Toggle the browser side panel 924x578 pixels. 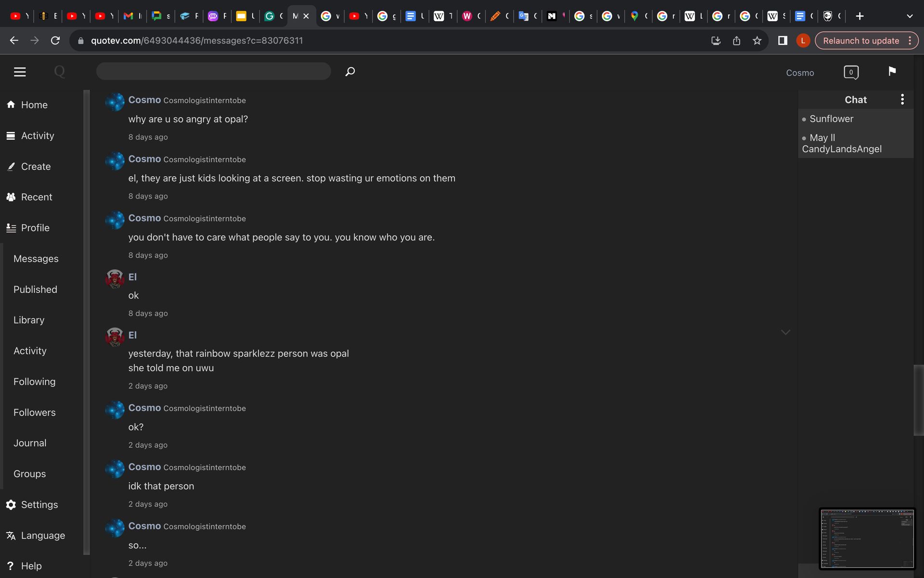click(x=783, y=41)
